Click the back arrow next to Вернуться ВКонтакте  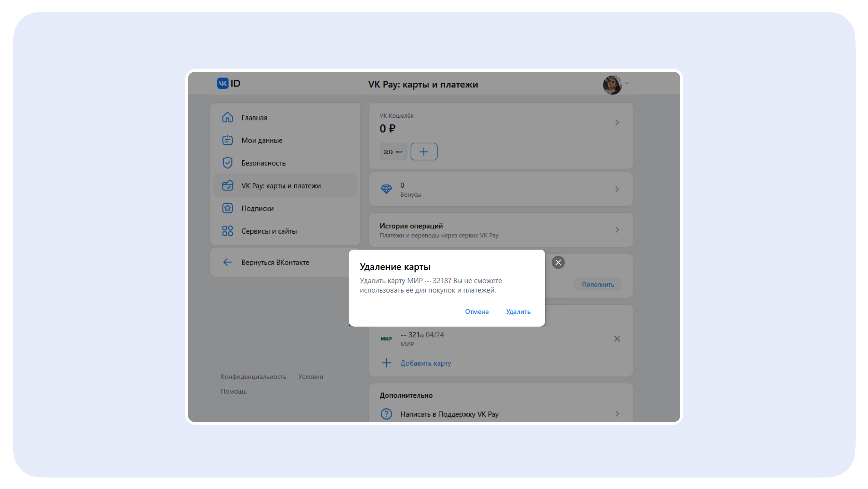click(x=227, y=262)
